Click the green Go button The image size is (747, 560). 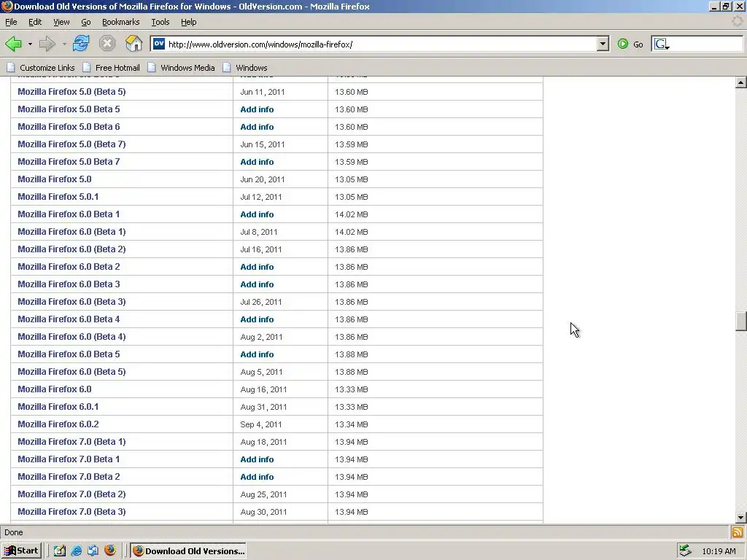[630, 44]
